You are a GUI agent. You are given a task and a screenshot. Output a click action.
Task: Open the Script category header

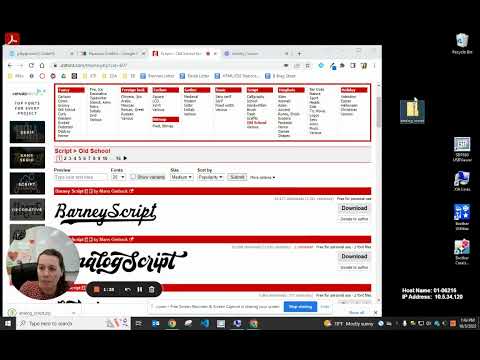(x=260, y=90)
